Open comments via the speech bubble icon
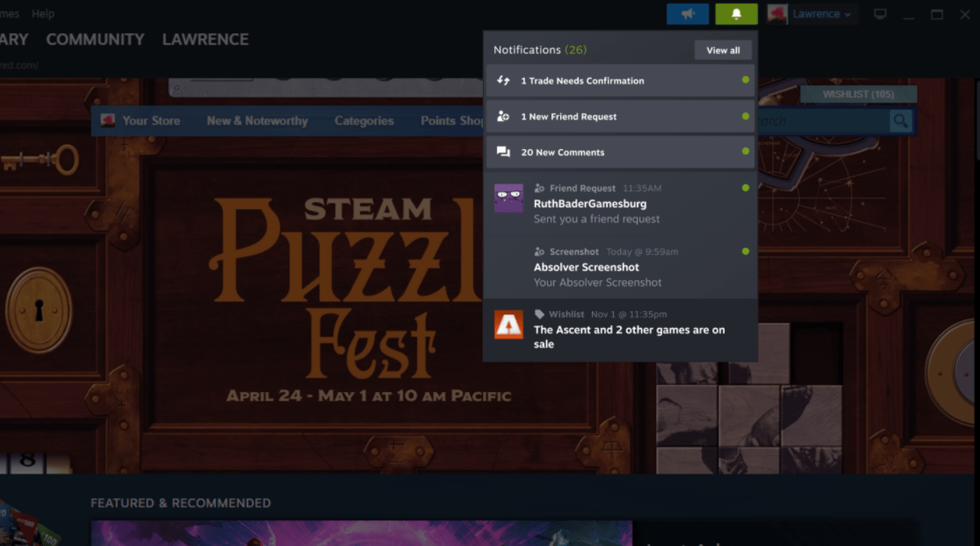 click(503, 152)
